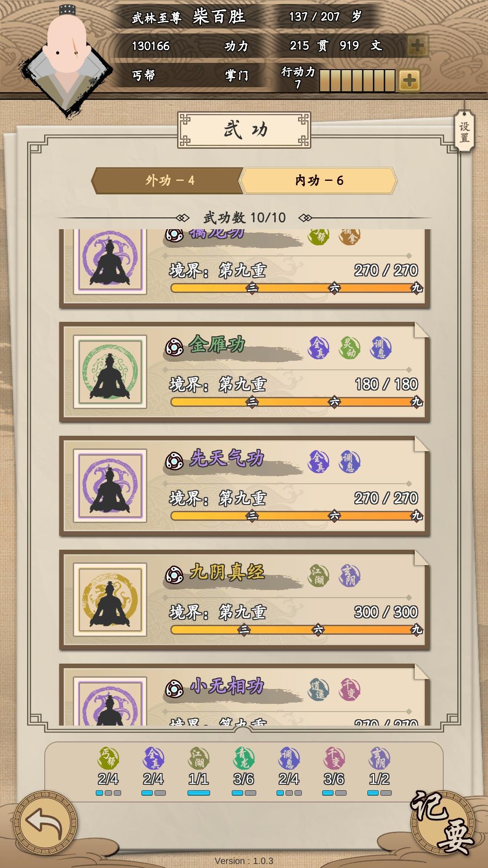Click the 九阴真经 skill thumbnail
The width and height of the screenshot is (488, 868).
click(x=110, y=600)
